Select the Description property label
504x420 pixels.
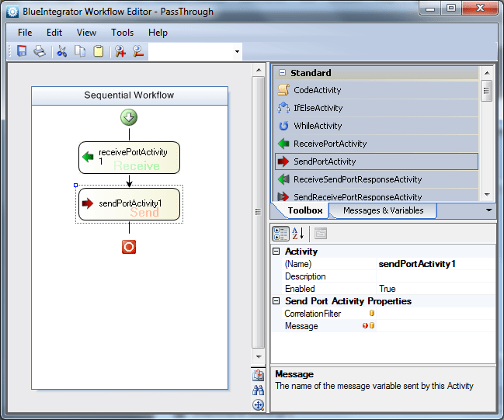[x=305, y=276]
